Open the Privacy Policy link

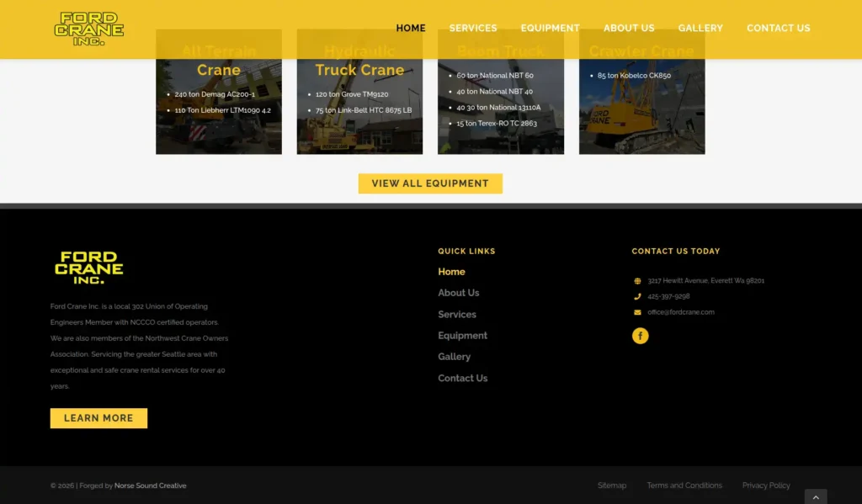click(x=766, y=485)
